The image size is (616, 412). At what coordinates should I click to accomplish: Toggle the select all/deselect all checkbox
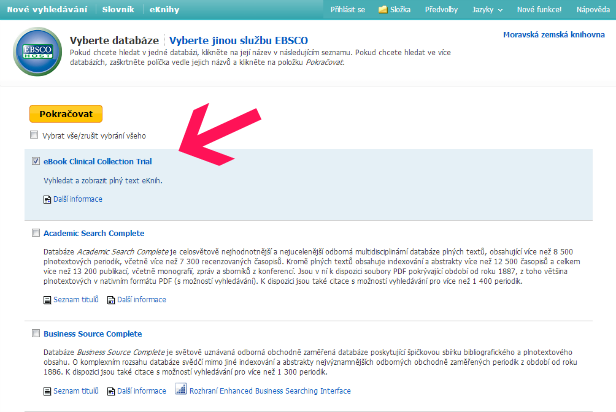[x=34, y=135]
